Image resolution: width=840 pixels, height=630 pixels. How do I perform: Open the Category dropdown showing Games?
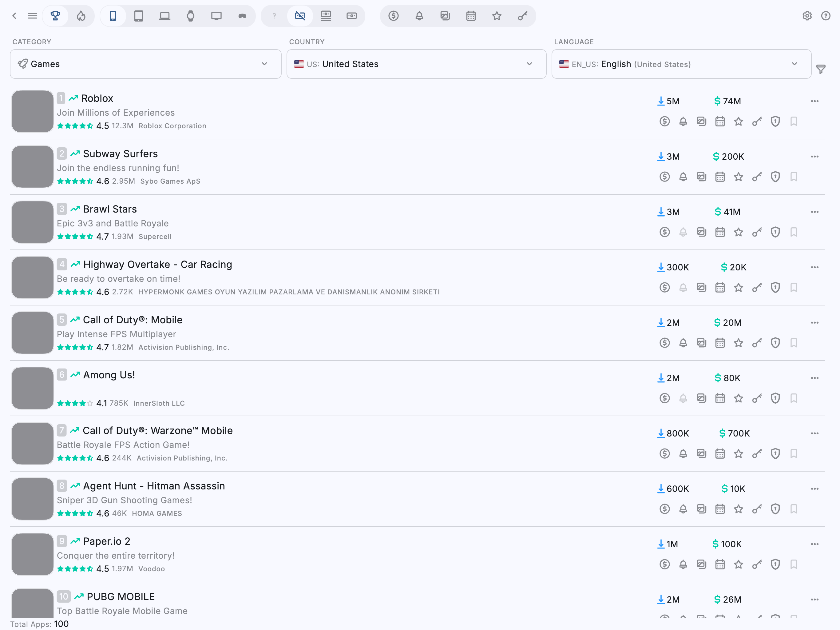click(x=145, y=64)
